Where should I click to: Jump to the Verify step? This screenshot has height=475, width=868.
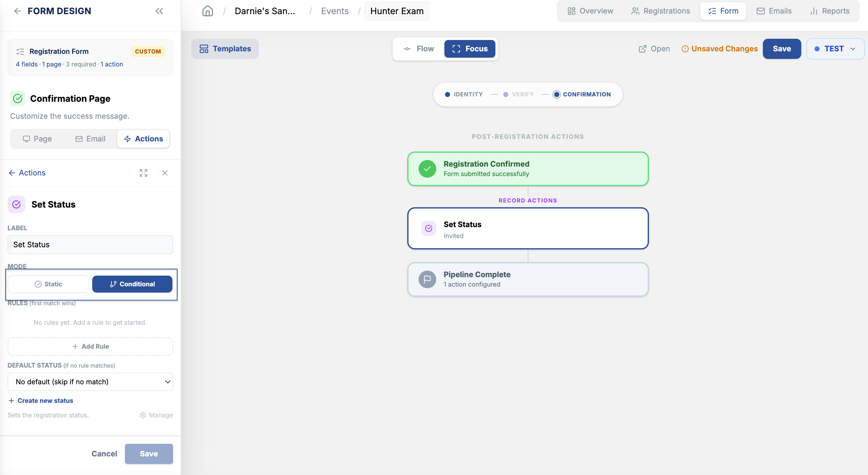click(518, 94)
